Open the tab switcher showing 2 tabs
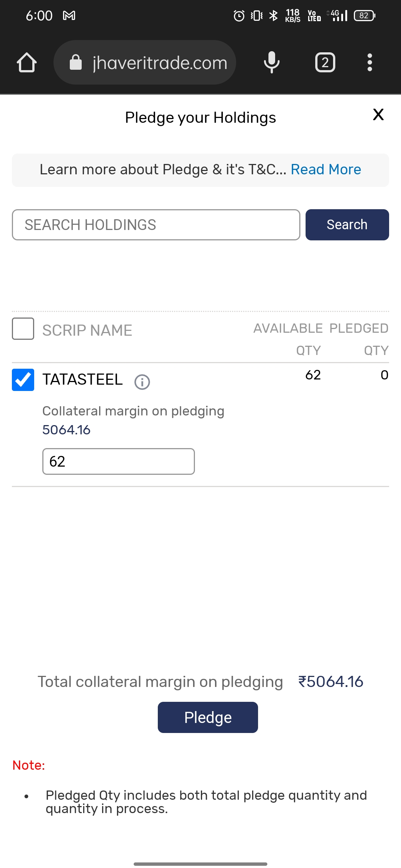The height and width of the screenshot is (868, 401). [325, 62]
